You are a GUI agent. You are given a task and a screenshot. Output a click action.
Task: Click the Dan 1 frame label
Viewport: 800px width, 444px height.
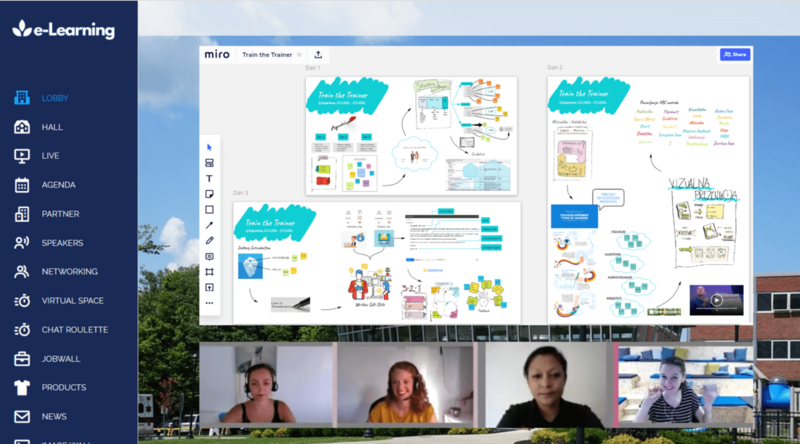click(x=313, y=67)
